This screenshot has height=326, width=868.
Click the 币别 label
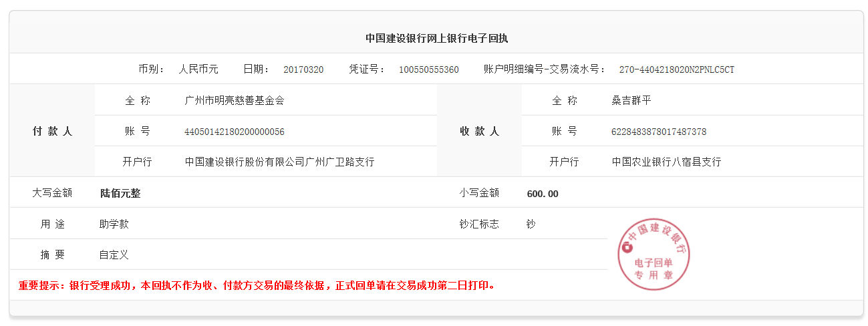[152, 69]
